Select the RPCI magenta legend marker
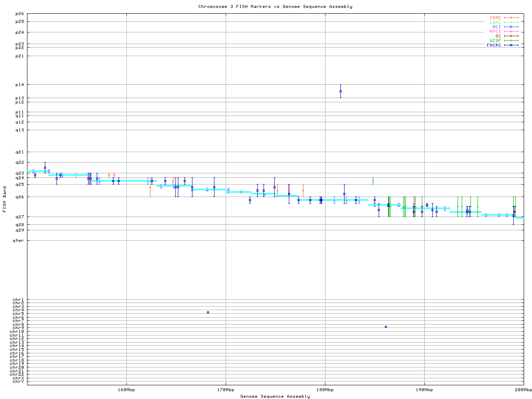Viewport: 532px width, 399px height. pos(511,32)
